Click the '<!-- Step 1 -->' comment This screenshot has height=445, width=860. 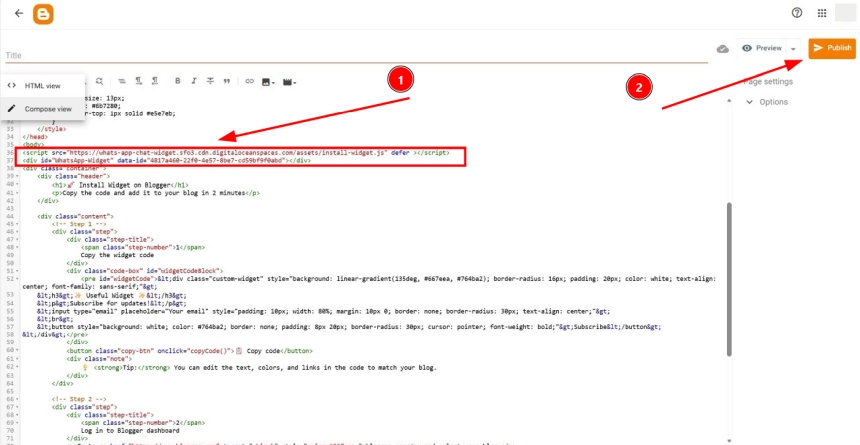coord(79,224)
